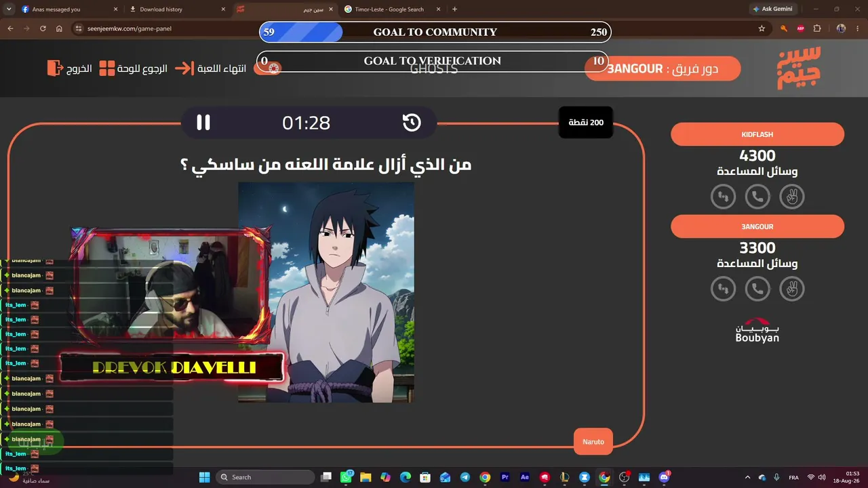
Task: Open Discord from the taskbar
Action: [x=665, y=477]
